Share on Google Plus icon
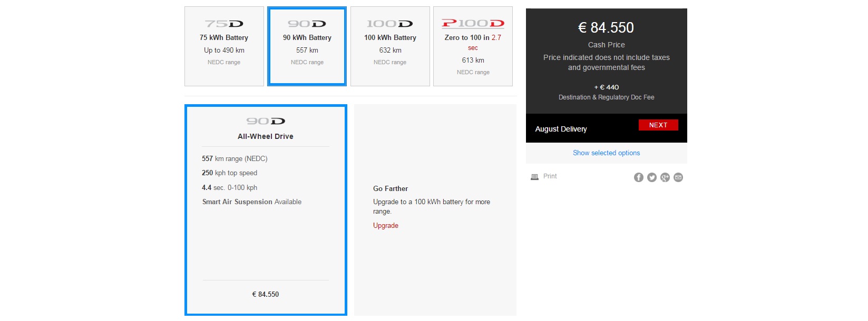The image size is (868, 321). 665,177
